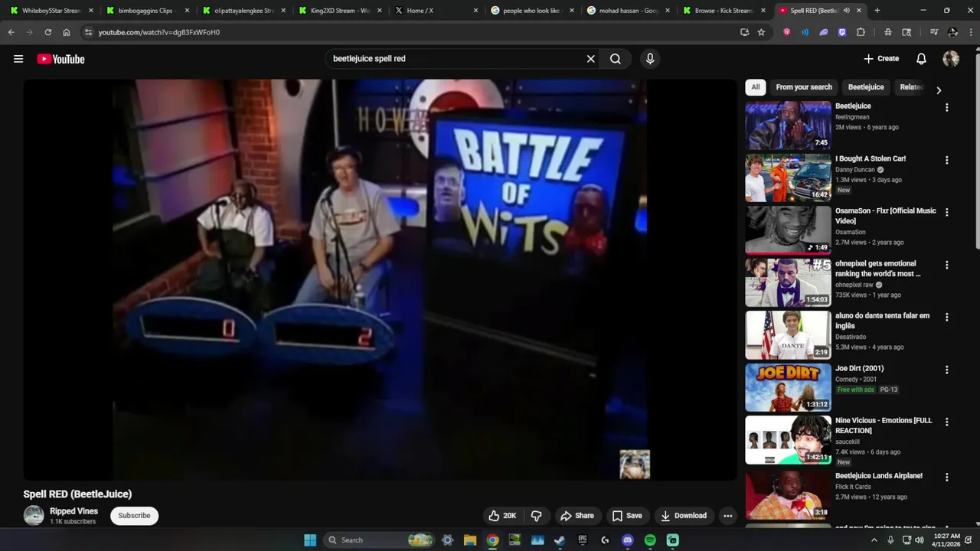This screenshot has width=980, height=551.
Task: Show hidden system tray icons chevron
Action: click(x=874, y=540)
